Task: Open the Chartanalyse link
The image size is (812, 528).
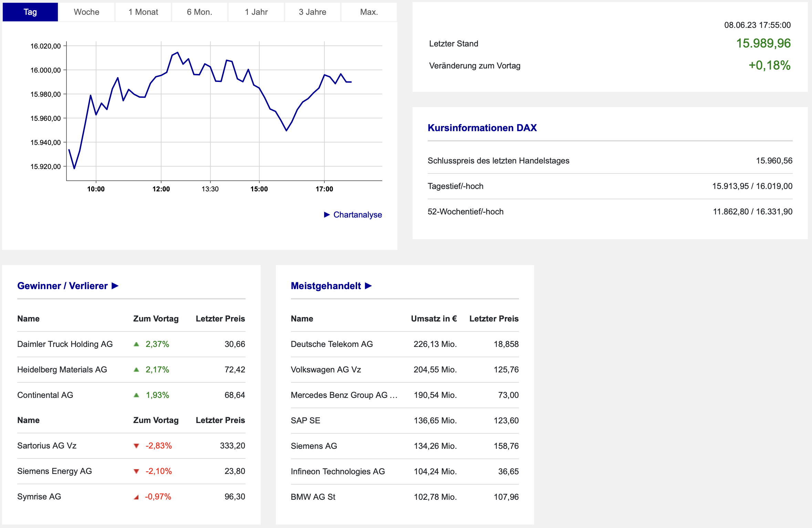Action: (357, 215)
